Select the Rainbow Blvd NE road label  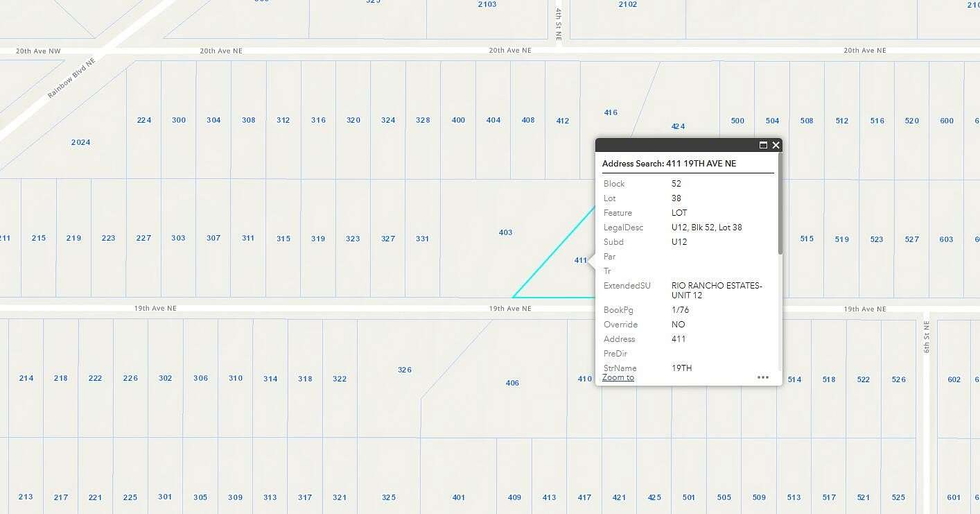click(x=71, y=78)
